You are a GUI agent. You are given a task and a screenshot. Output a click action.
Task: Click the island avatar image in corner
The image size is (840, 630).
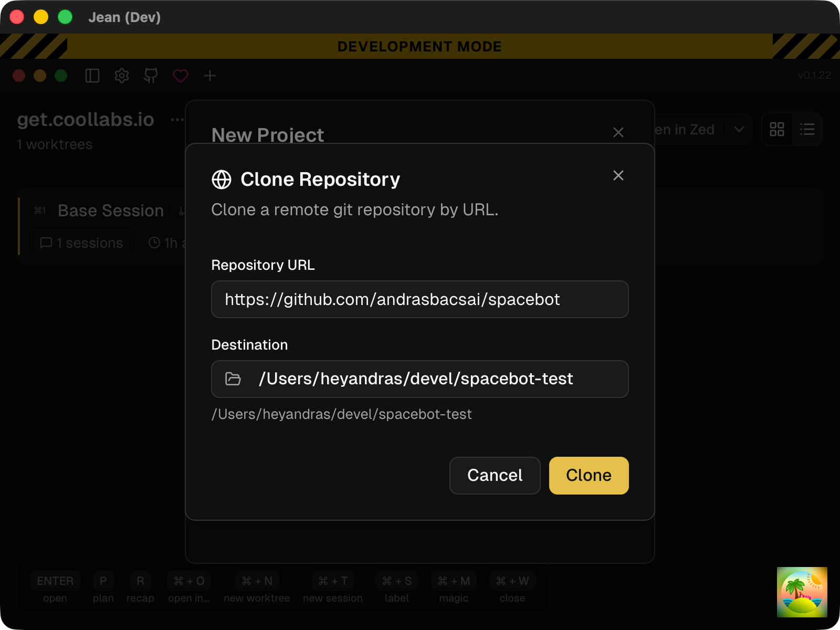(x=802, y=592)
